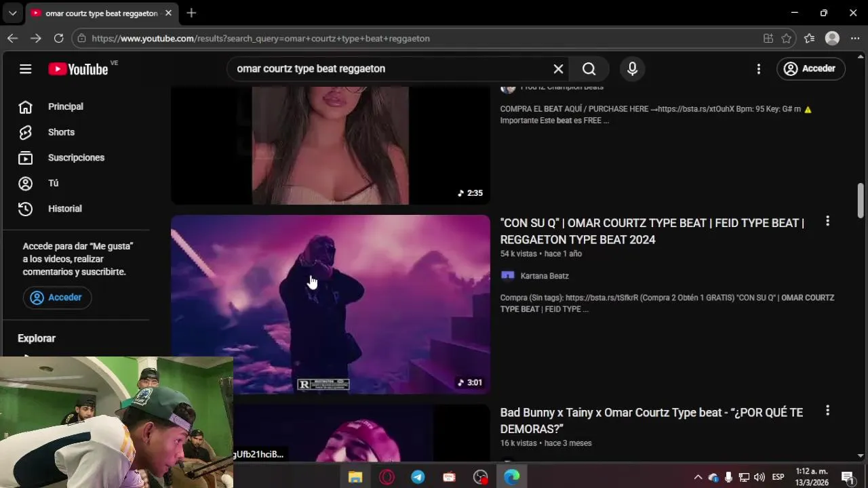Screen dimensions: 868x488
Task: Click the Acceder button in the header
Action: [810, 68]
